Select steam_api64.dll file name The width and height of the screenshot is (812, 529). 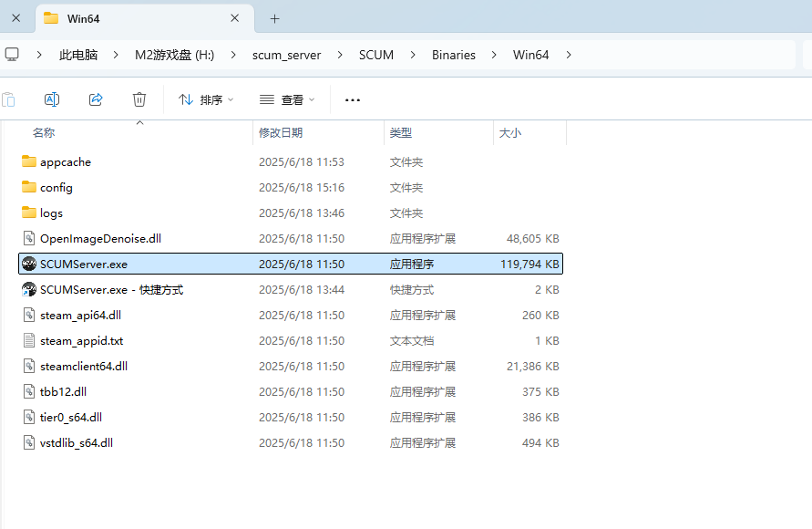click(81, 315)
